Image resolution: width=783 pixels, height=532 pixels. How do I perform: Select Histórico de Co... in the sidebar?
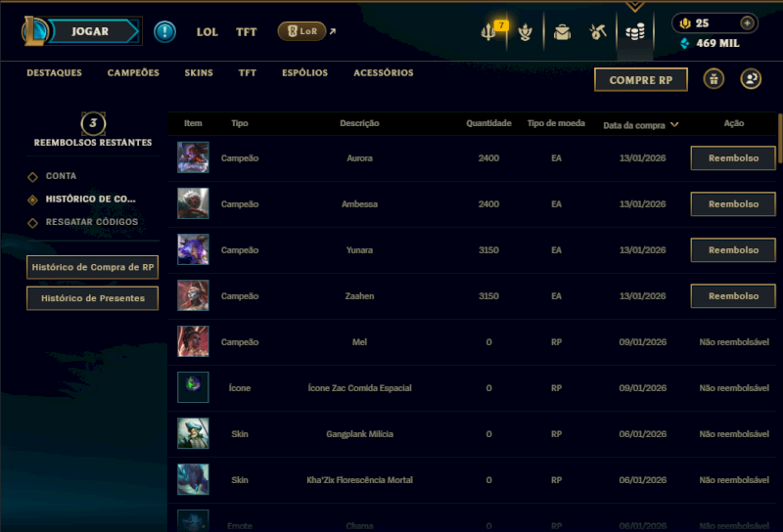tap(90, 199)
